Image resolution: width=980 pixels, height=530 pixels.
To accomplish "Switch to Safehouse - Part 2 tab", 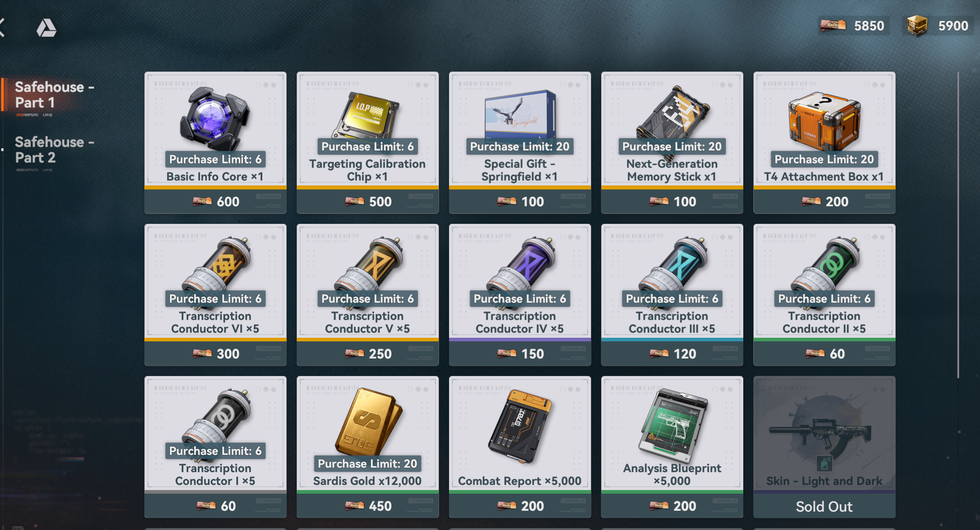I will coord(54,150).
